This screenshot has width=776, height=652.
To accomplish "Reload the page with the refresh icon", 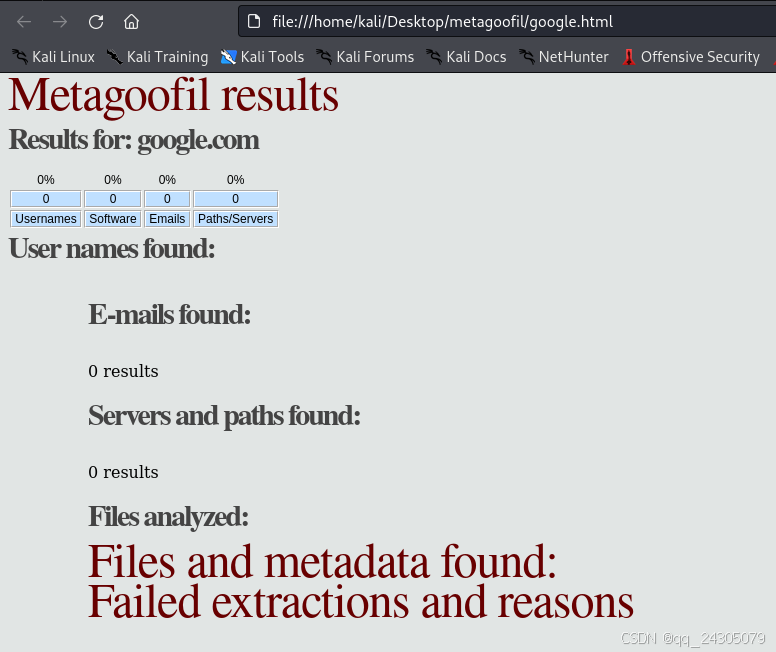I will coord(96,22).
